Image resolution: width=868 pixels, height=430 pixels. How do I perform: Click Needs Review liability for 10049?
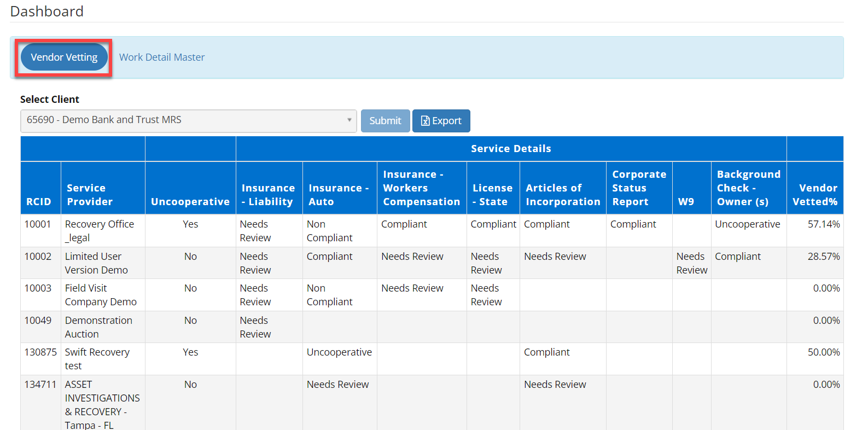pos(269,327)
